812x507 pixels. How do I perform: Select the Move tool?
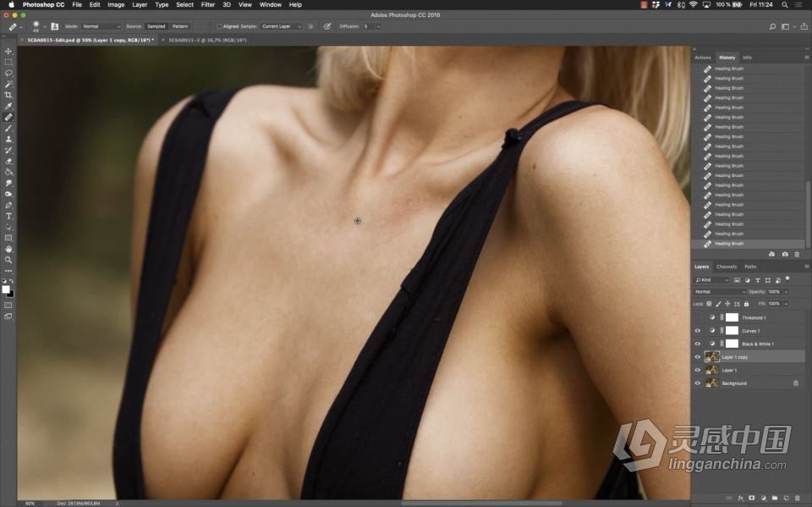click(x=8, y=52)
